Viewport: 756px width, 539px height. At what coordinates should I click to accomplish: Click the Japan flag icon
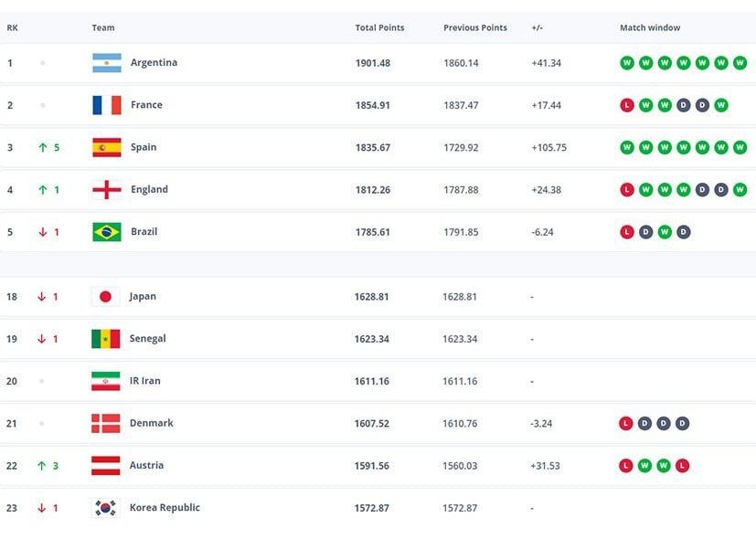point(105,297)
